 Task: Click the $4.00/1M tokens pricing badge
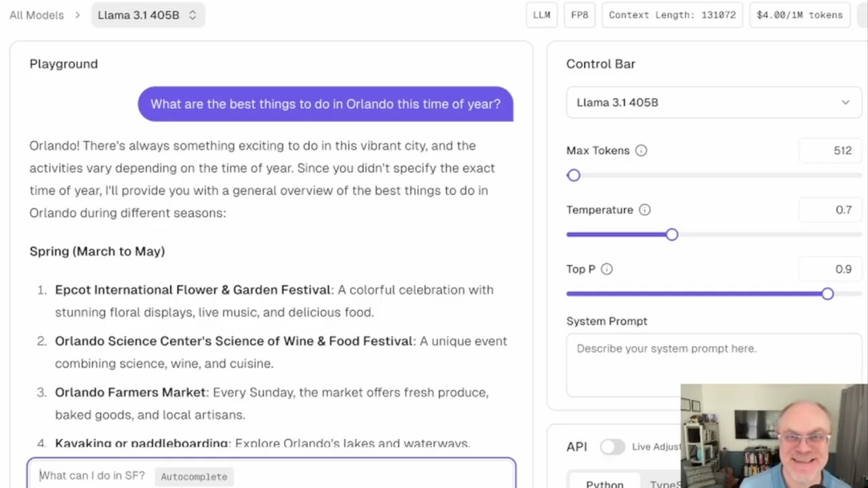coord(800,15)
